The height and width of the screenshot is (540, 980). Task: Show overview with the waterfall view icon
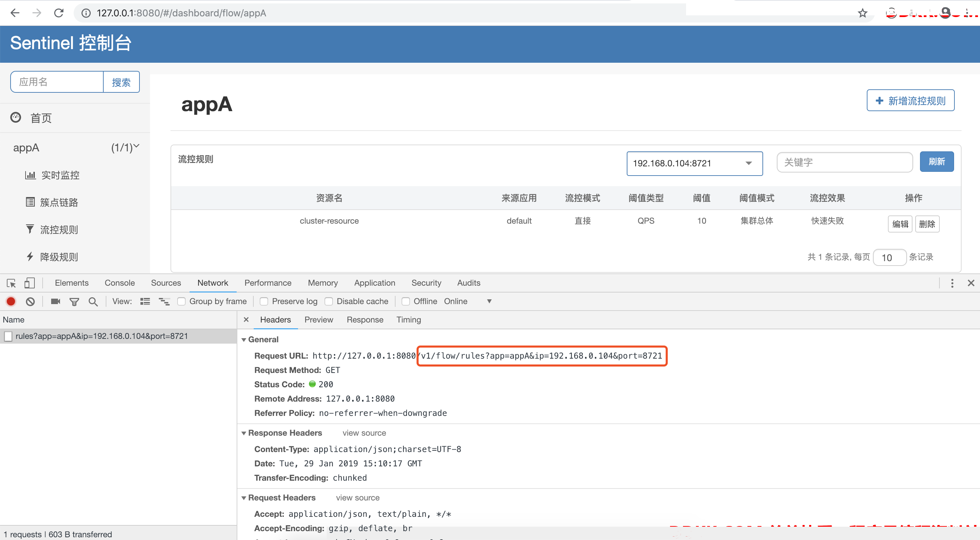pyautogui.click(x=164, y=302)
